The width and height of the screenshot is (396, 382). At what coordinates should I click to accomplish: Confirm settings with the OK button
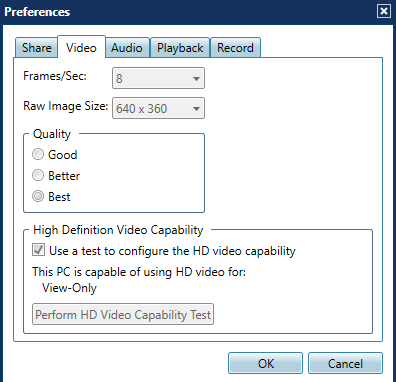tap(266, 363)
